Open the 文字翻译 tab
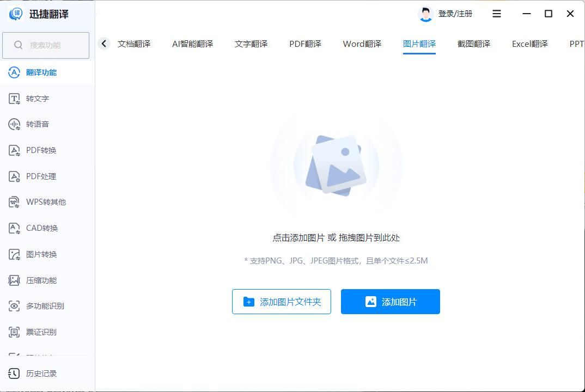This screenshot has height=392, width=585. click(251, 44)
